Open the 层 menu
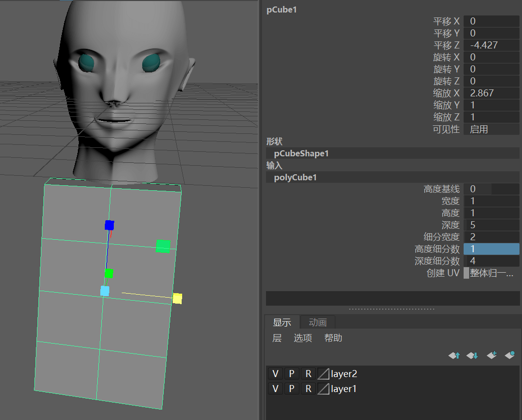This screenshot has width=522, height=420. (x=277, y=338)
